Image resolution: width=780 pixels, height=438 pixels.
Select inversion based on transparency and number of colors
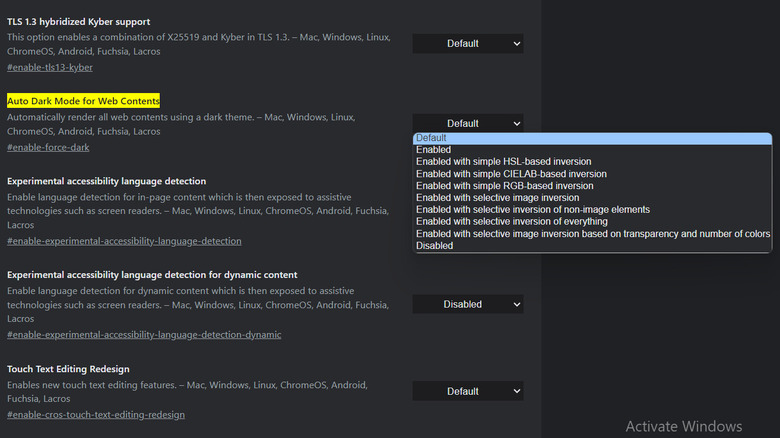[x=592, y=234]
